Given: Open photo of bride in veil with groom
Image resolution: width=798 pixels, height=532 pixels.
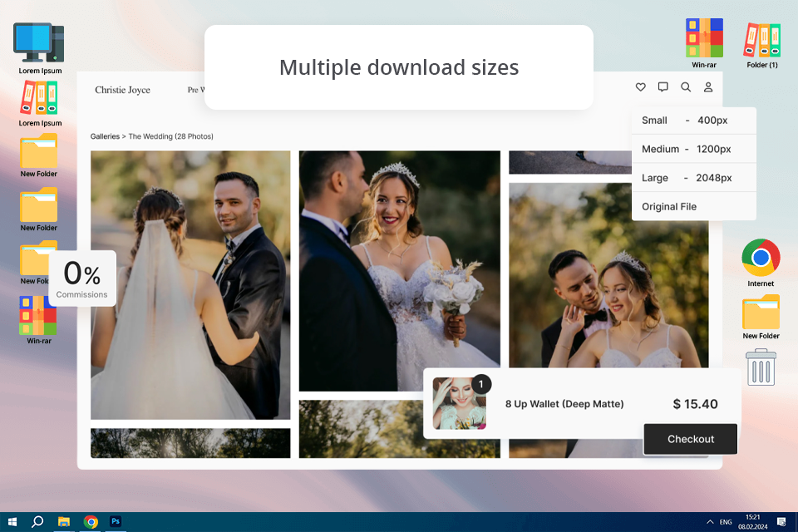Looking at the screenshot, I should click(x=190, y=285).
